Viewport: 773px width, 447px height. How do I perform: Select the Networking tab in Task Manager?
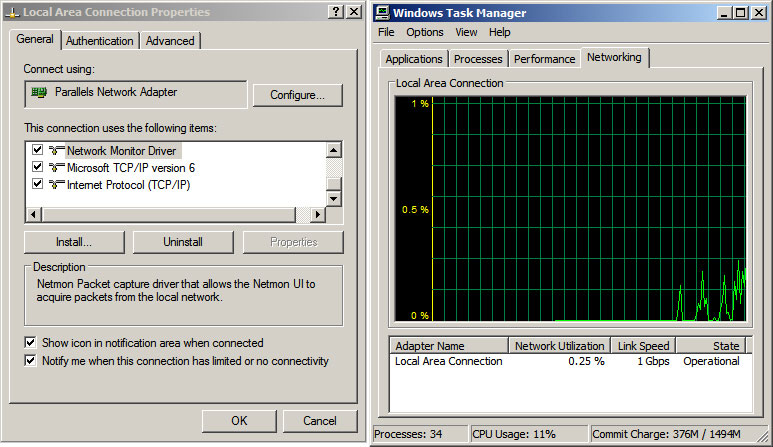[614, 58]
